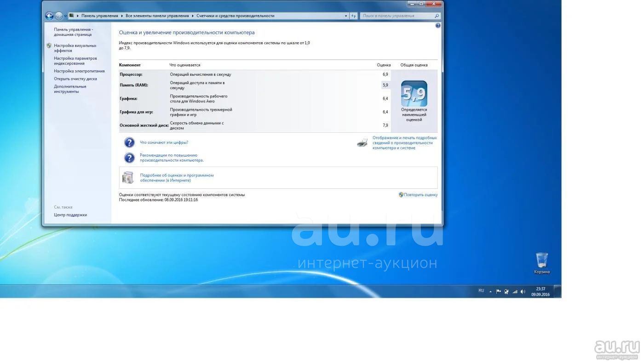Click the 'Поиск в панели управления' search field

[397, 16]
